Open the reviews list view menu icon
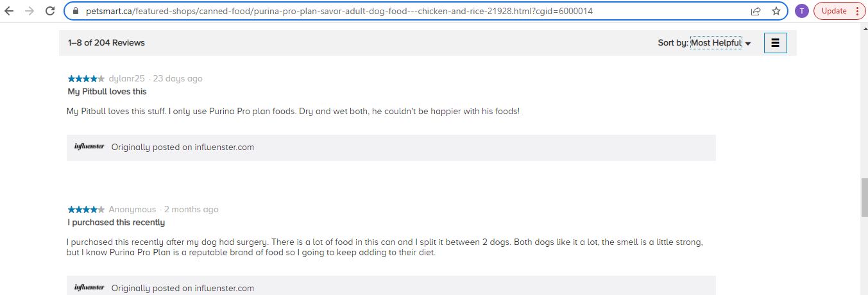 (775, 43)
